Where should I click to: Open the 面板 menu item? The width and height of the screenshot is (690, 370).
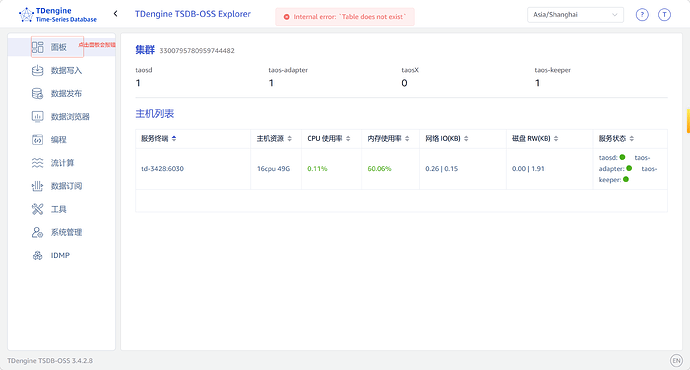(62, 47)
